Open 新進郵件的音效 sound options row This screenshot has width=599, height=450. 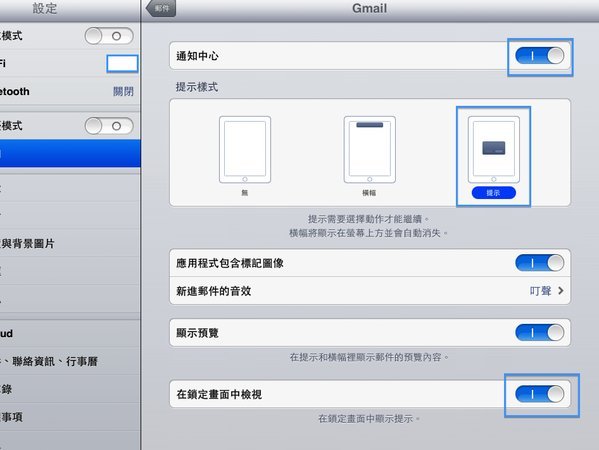(x=370, y=291)
